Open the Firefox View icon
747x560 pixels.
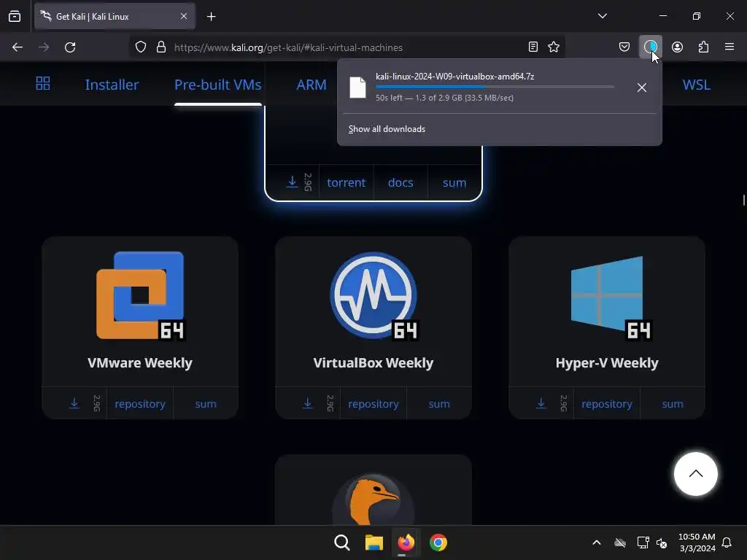pos(15,16)
